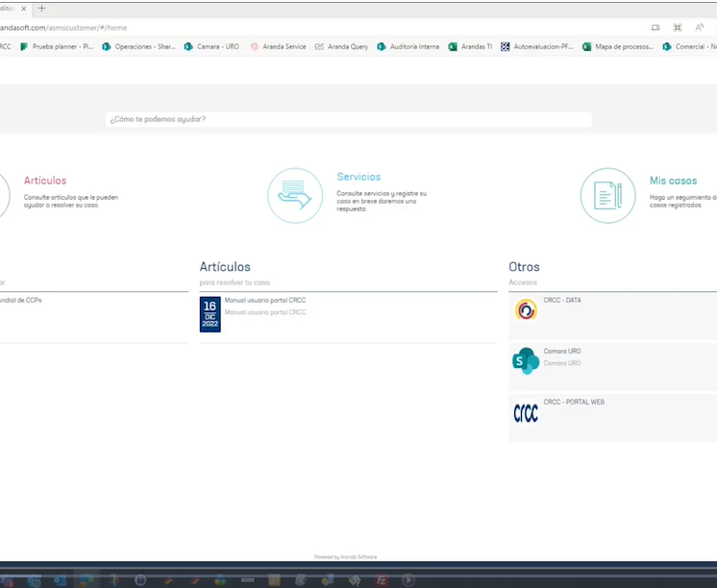The width and height of the screenshot is (717, 588).
Task: Open FileZilla from the taskbar
Action: (x=382, y=580)
